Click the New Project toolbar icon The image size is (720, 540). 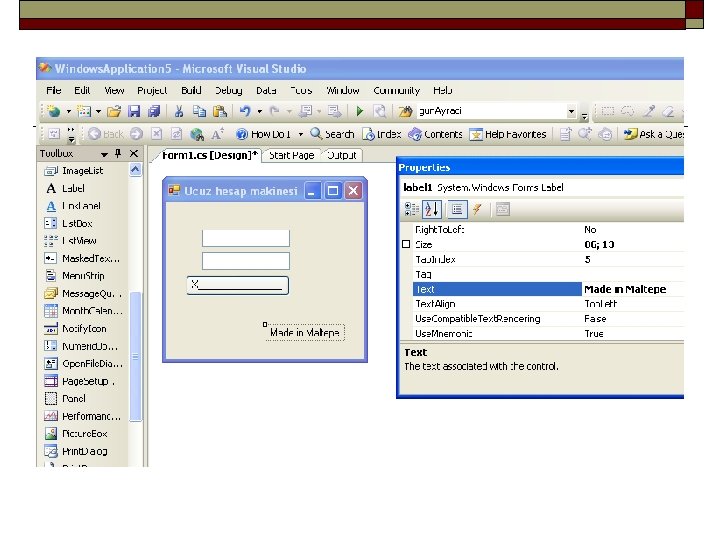pyautogui.click(x=54, y=111)
